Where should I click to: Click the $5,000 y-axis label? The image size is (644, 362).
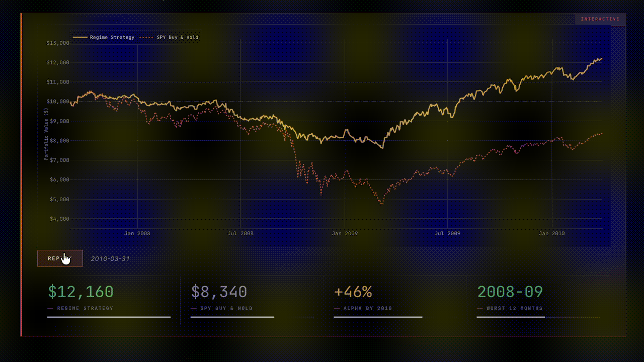click(59, 199)
